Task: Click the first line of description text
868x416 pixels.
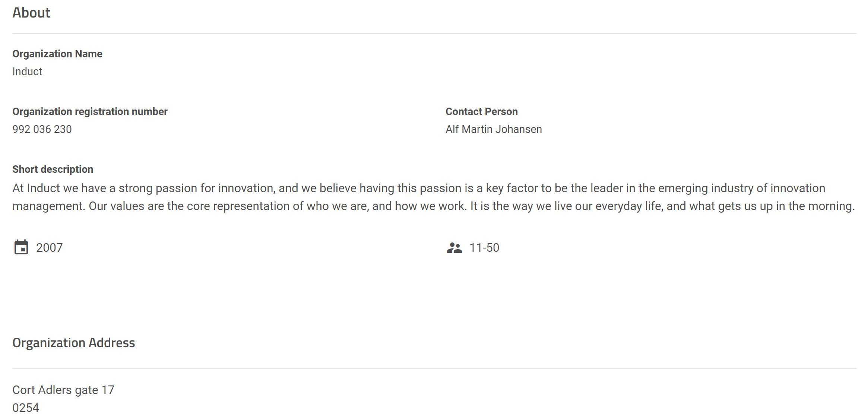Action: point(419,188)
